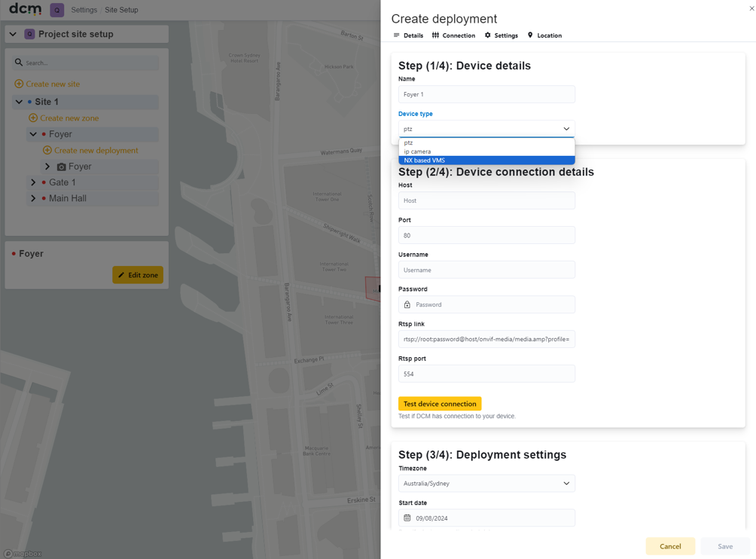
Task: Click the Connection tab grid icon
Action: click(x=435, y=35)
